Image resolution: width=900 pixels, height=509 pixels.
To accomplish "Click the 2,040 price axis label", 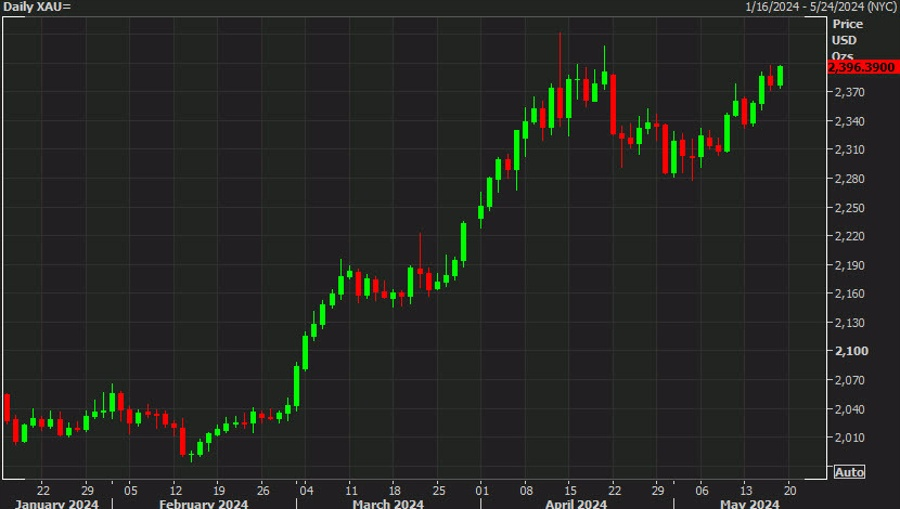I will [849, 409].
